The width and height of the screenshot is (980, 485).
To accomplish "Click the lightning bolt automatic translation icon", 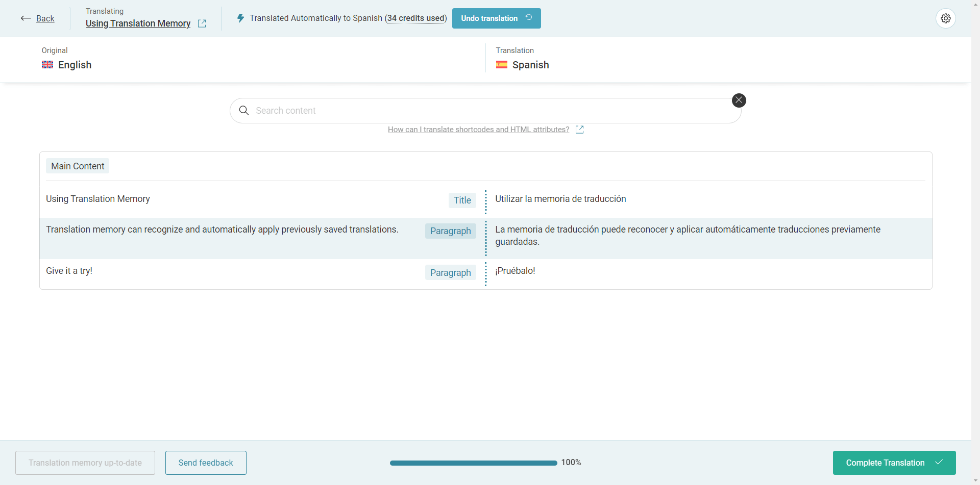I will (240, 18).
